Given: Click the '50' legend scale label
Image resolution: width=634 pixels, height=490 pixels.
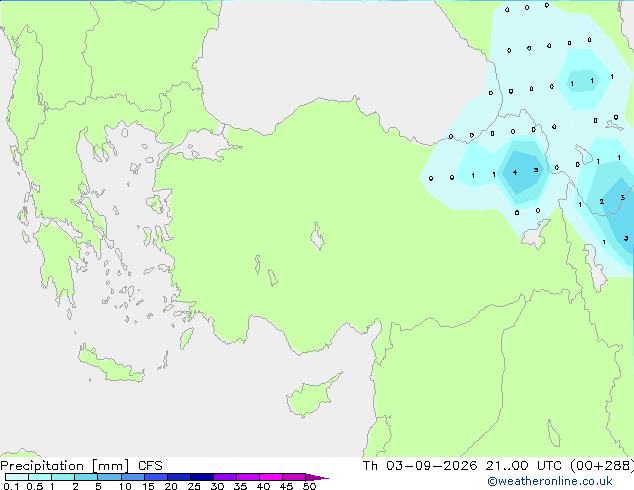Looking at the screenshot, I should (309, 486).
